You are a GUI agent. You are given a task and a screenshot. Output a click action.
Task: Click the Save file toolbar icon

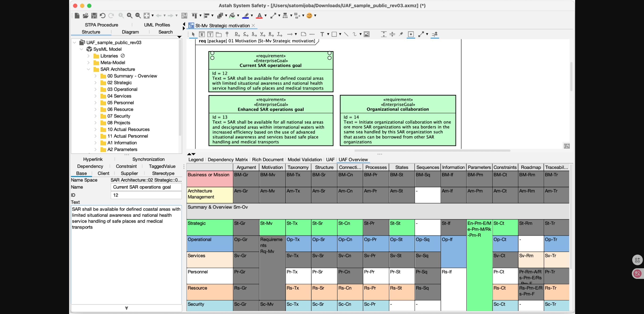point(94,16)
